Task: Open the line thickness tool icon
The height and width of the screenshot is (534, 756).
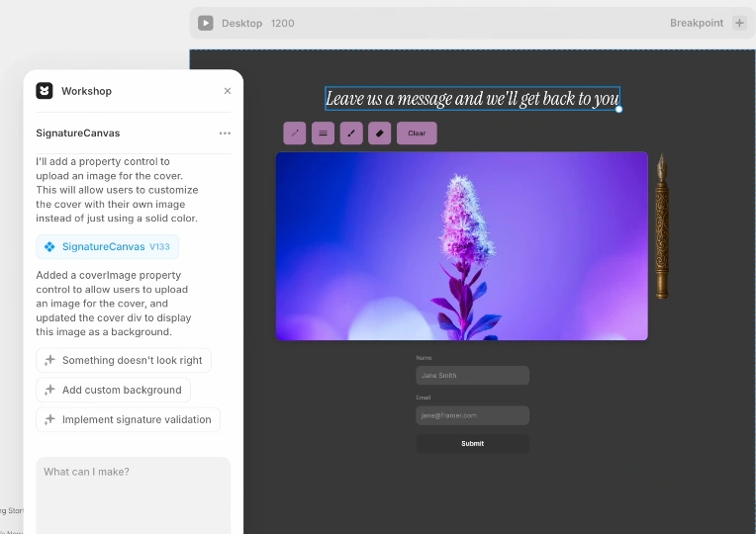Action: [x=323, y=133]
